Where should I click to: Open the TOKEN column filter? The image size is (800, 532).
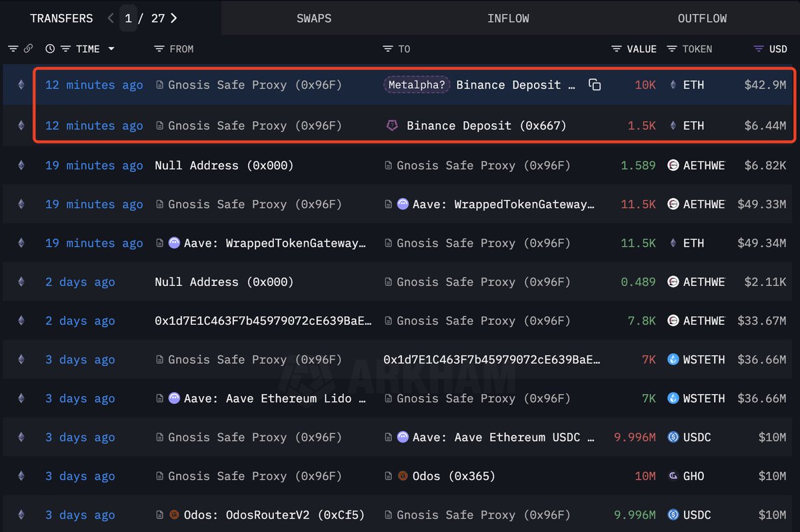671,49
